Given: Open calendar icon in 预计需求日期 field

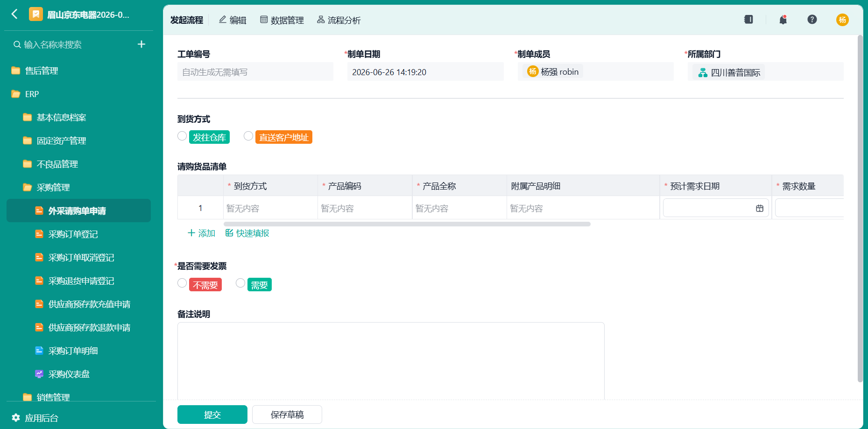Looking at the screenshot, I should tap(760, 208).
